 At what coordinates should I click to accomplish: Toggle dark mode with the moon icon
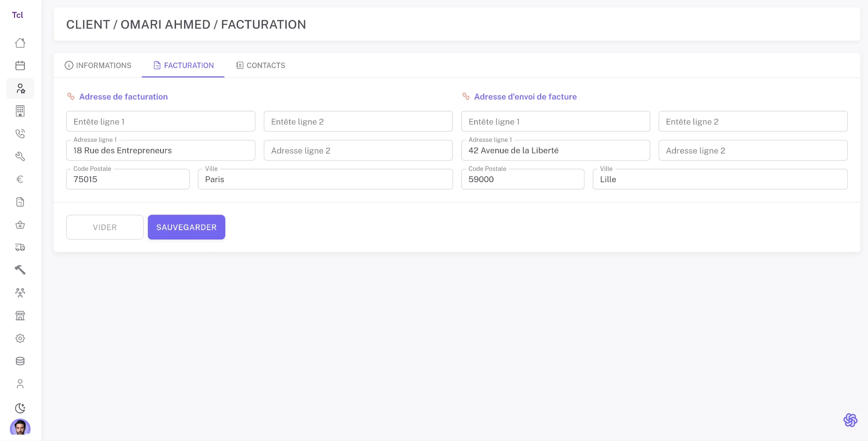[x=20, y=408]
